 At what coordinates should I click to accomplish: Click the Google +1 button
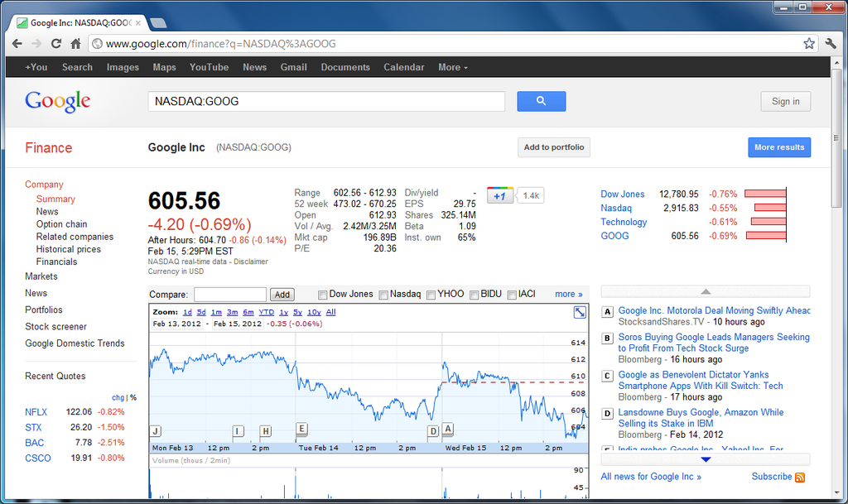[x=499, y=196]
